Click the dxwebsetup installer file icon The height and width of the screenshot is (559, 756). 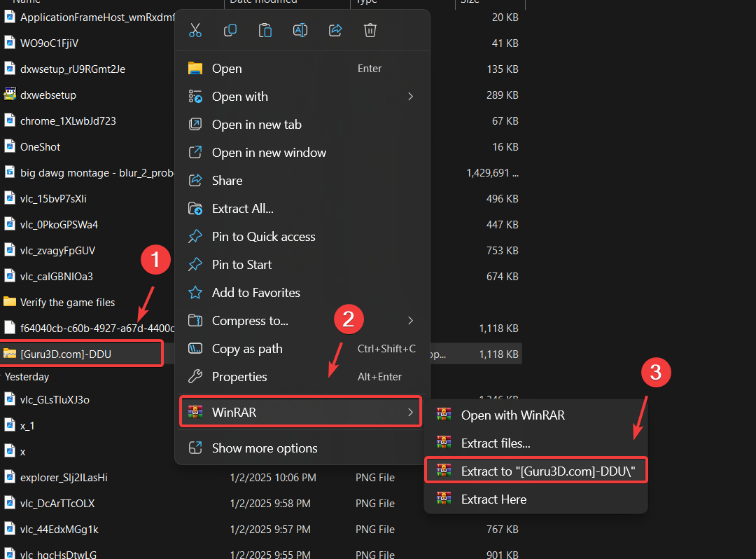pyautogui.click(x=10, y=95)
